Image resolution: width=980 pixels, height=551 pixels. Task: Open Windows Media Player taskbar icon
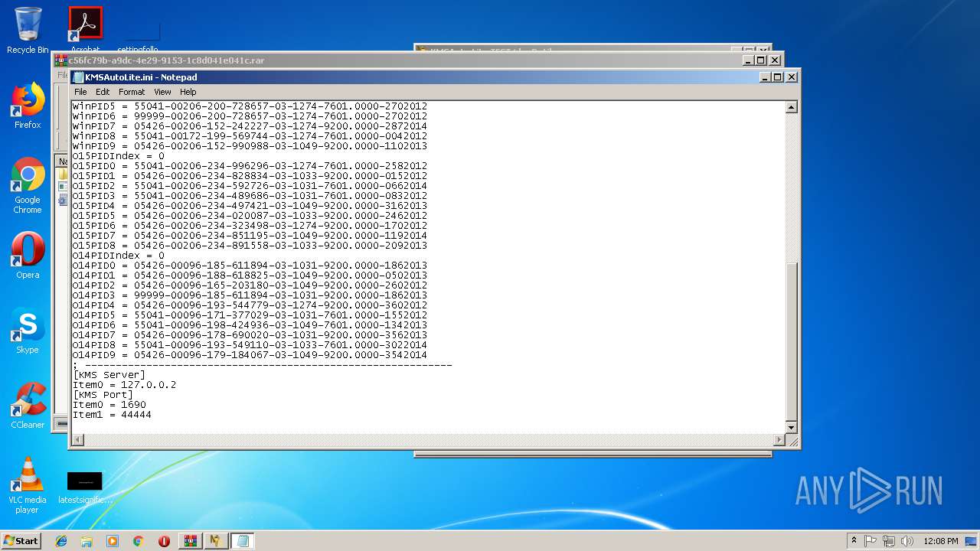point(113,541)
